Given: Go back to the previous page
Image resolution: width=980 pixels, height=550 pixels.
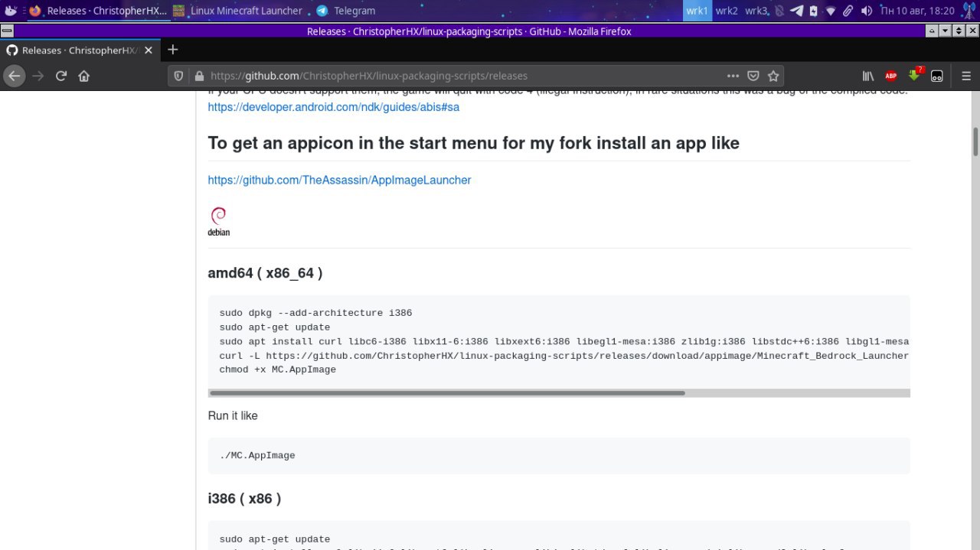Looking at the screenshot, I should pos(14,76).
